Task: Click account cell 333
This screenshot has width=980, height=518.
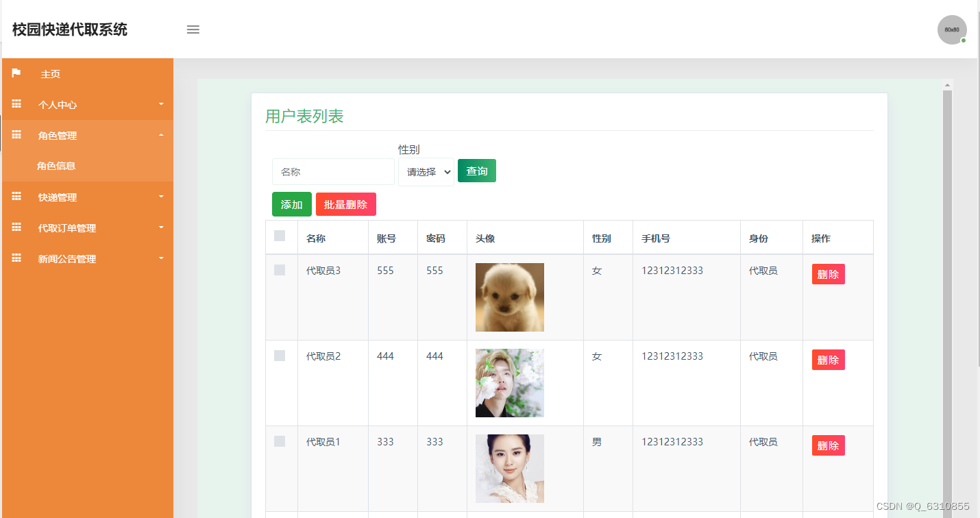Action: [x=385, y=442]
